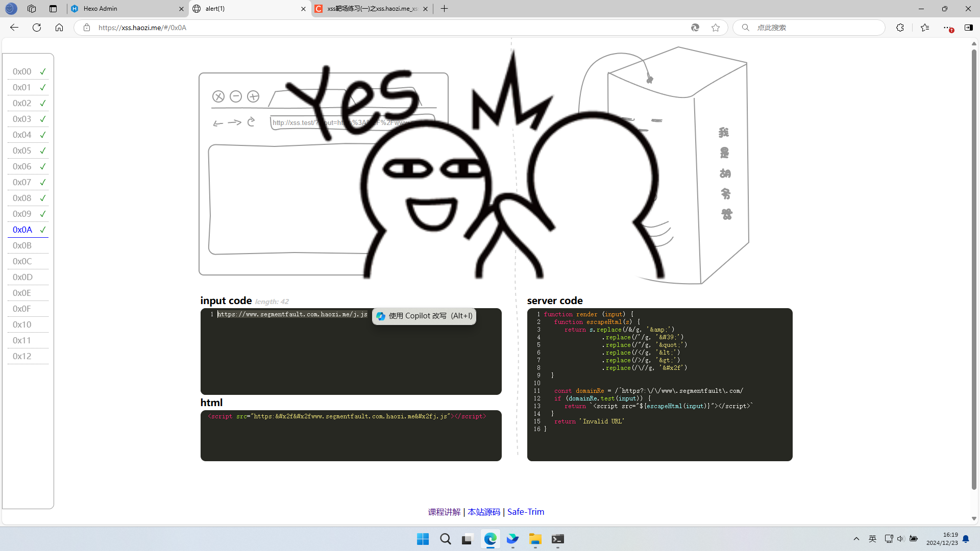Open level 0x03

point(28,119)
